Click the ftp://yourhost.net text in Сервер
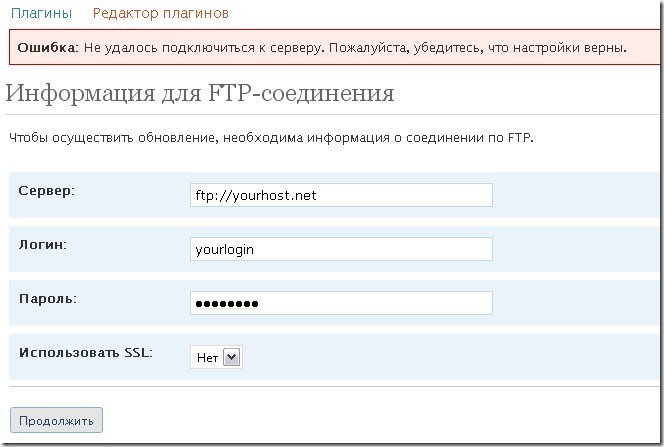The image size is (664, 447). pos(255,195)
